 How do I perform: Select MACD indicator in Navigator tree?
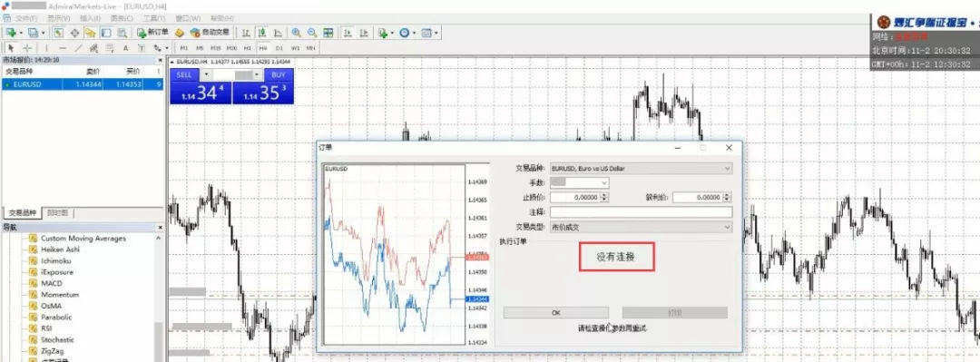click(x=51, y=283)
